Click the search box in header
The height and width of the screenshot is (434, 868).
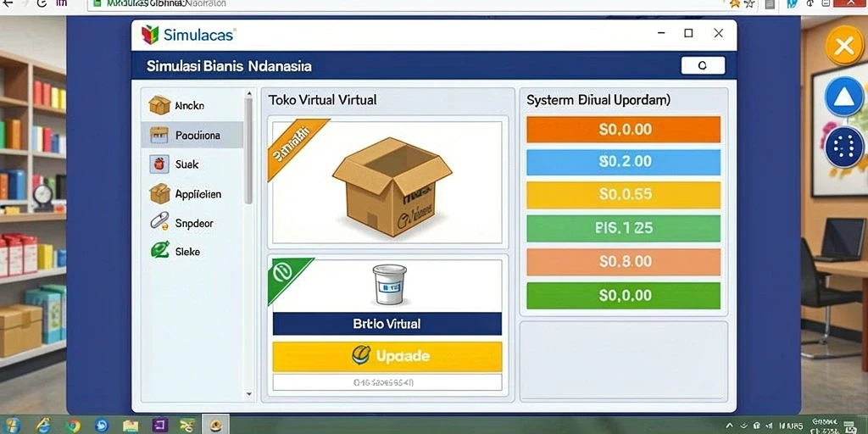click(x=703, y=65)
